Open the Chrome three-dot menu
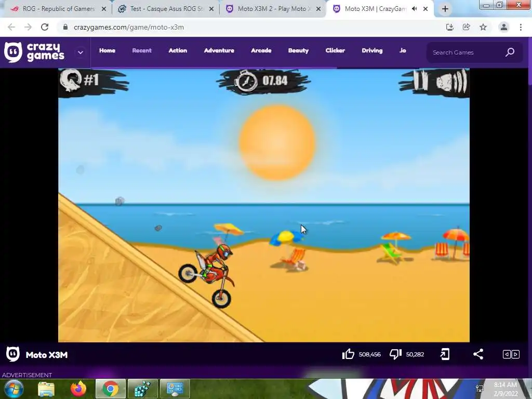The image size is (532, 399). (x=521, y=27)
